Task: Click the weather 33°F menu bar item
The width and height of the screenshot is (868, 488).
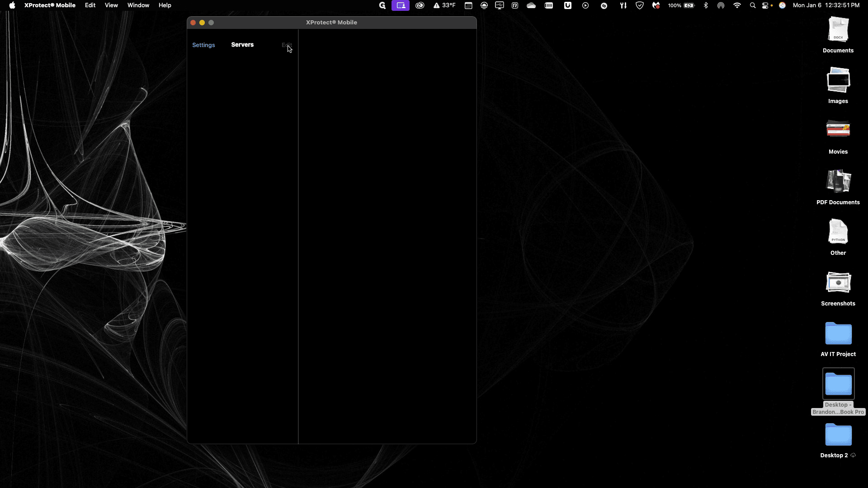Action: pos(444,5)
